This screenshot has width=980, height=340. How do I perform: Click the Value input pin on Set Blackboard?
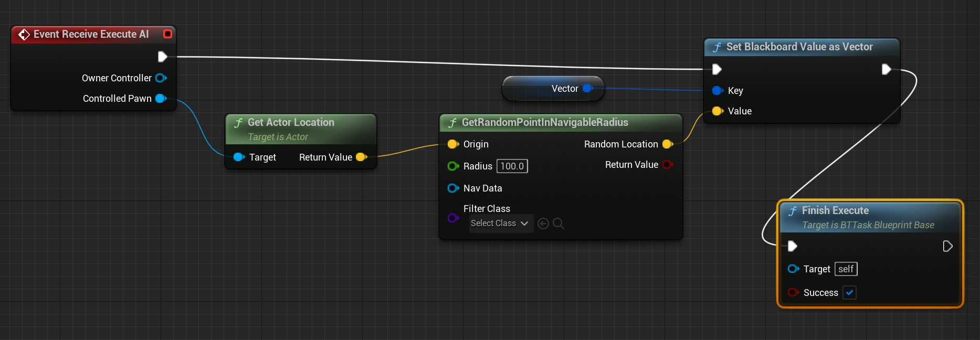coord(718,111)
